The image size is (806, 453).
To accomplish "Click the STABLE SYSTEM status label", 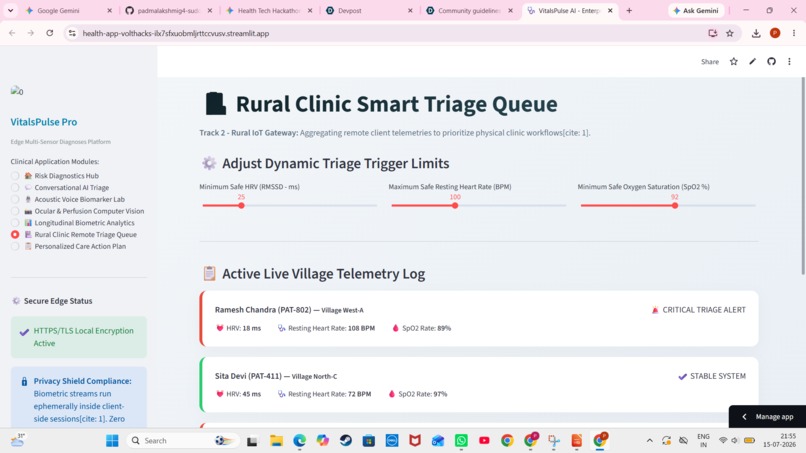I will 712,376.
